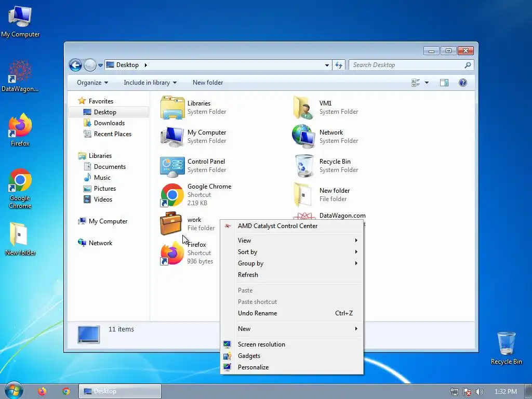Click the New folder toolbar button

208,83
